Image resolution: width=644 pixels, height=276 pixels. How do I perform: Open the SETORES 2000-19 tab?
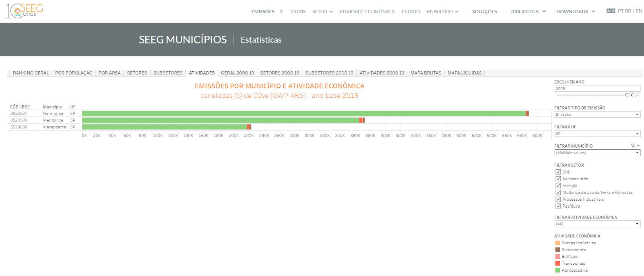point(280,73)
